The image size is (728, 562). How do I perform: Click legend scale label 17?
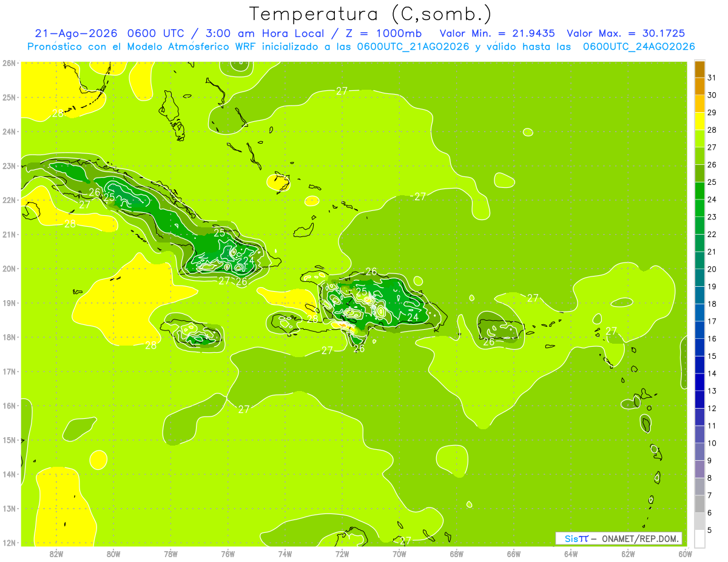click(x=712, y=321)
